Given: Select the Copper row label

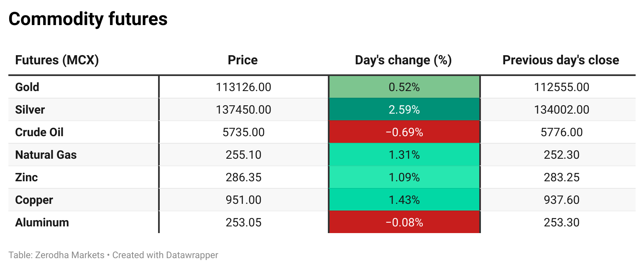Looking at the screenshot, I should 34,200.
